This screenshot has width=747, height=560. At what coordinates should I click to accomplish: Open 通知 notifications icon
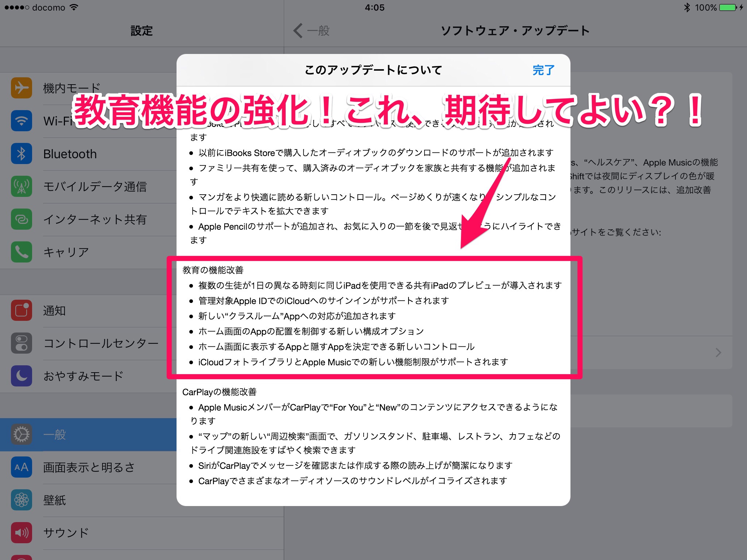click(x=22, y=310)
